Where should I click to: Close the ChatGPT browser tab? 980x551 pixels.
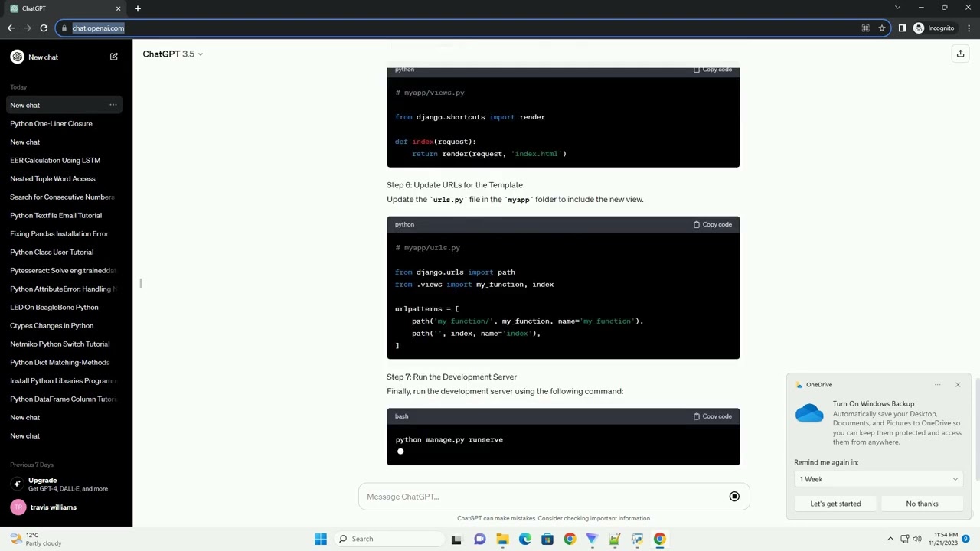click(118, 8)
